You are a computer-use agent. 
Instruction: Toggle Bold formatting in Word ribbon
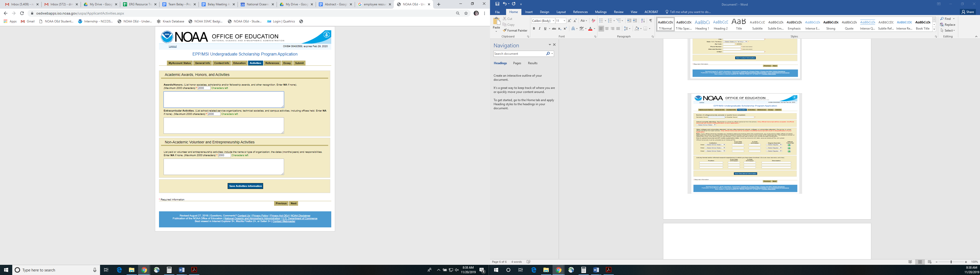tap(534, 29)
